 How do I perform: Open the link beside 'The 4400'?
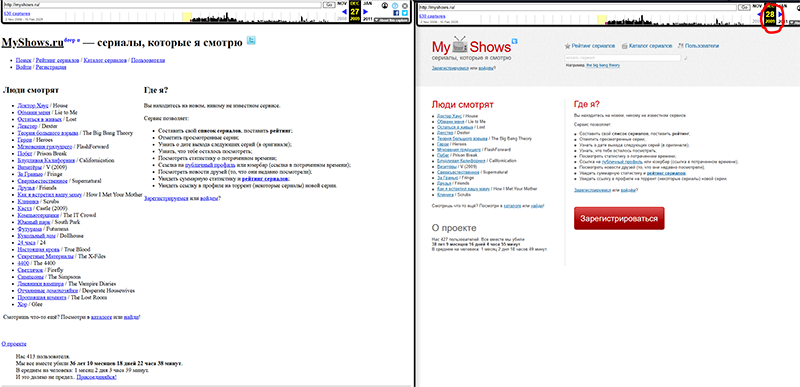tap(23, 263)
